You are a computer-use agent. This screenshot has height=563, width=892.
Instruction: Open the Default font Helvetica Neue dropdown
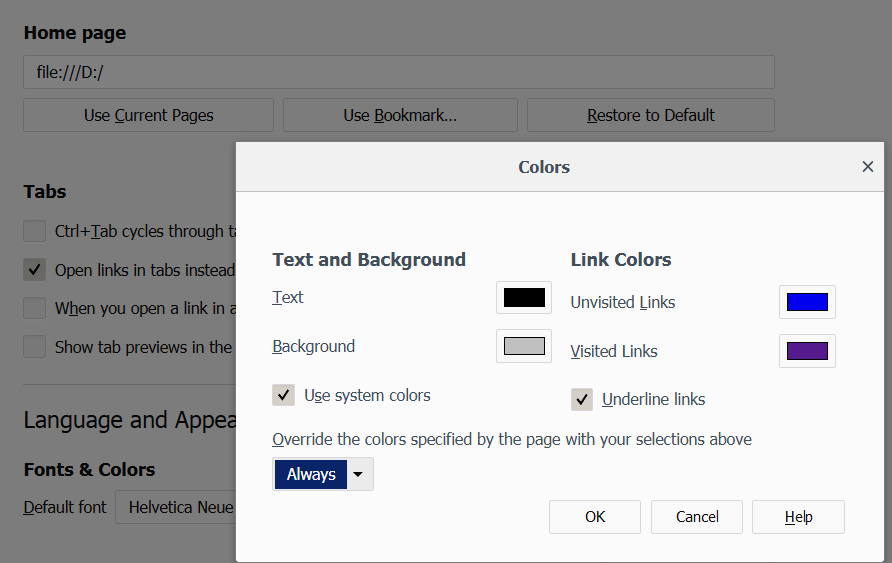coord(176,507)
